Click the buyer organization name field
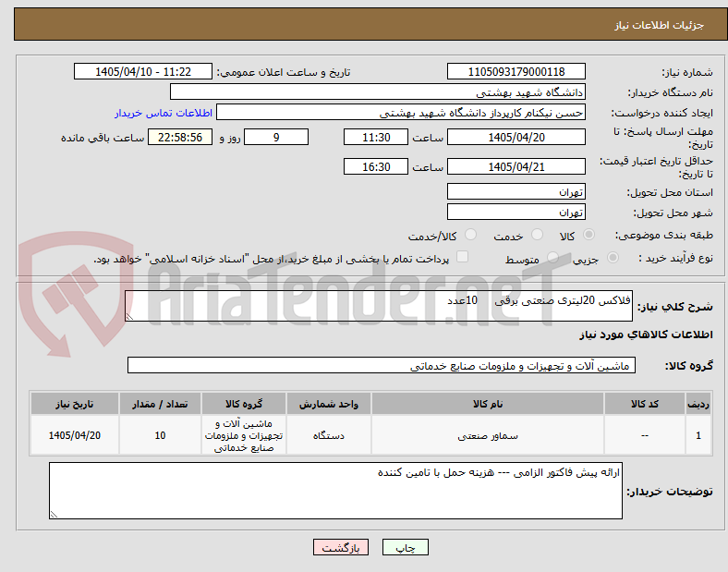 click(378, 91)
